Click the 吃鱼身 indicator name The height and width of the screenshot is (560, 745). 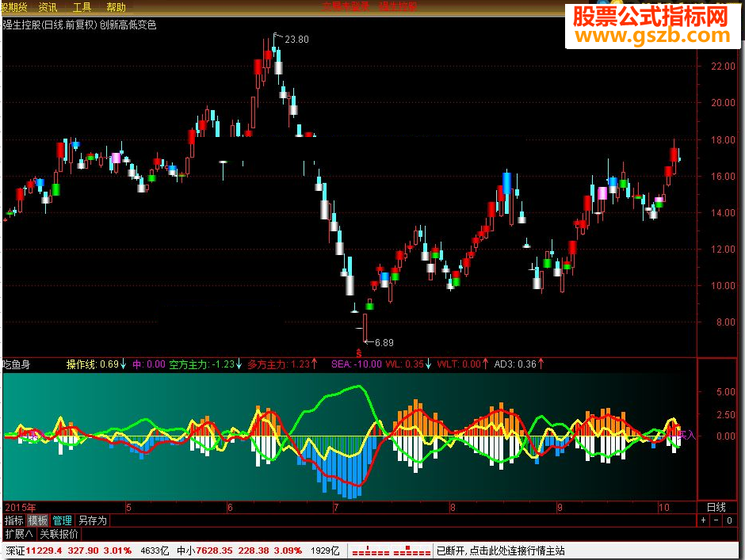coord(17,365)
